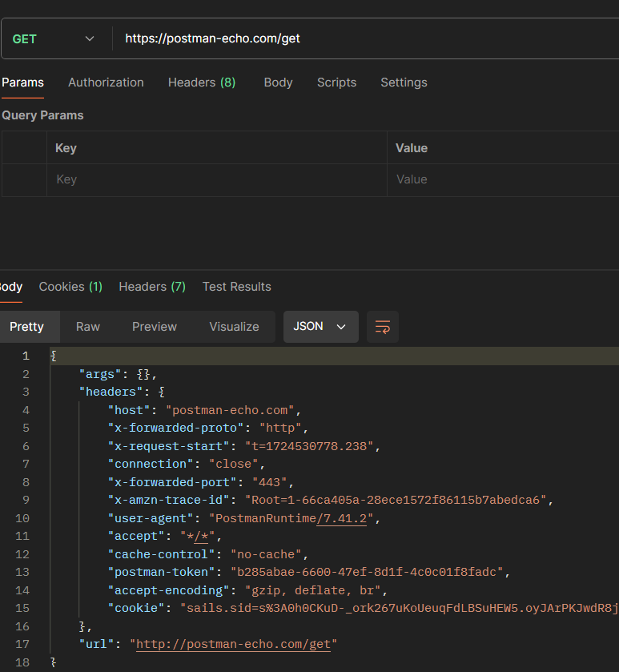Click the http://postman-echo.com/get url link

tap(234, 644)
